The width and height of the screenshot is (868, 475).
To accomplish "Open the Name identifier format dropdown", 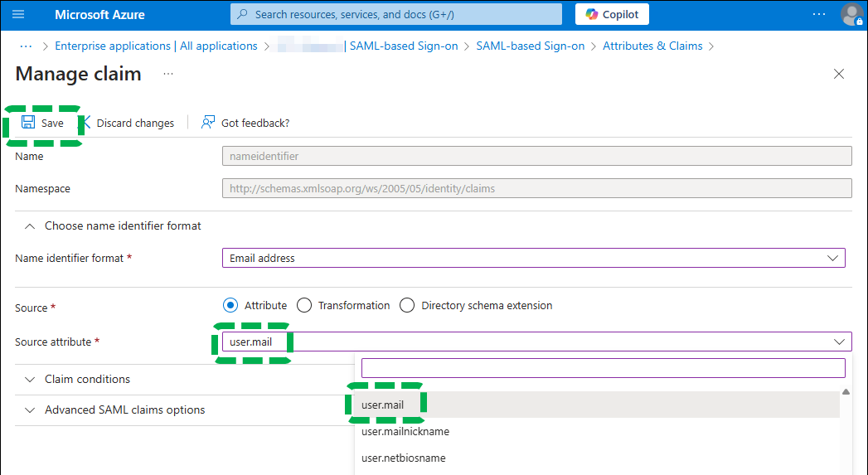I will [x=534, y=258].
